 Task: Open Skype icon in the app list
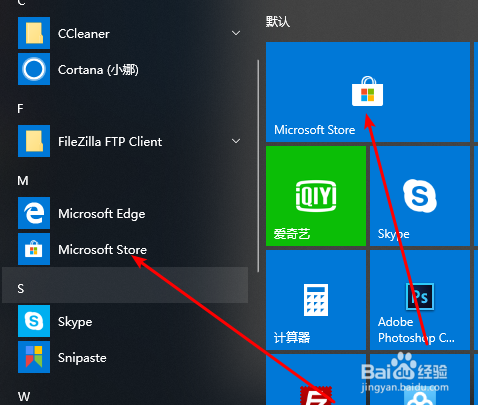[x=34, y=321]
